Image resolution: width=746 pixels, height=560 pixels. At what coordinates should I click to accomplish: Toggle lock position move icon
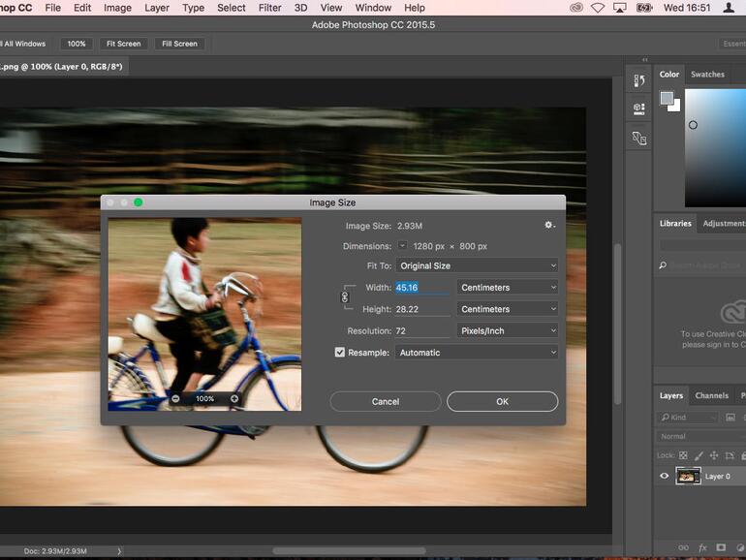coord(714,455)
